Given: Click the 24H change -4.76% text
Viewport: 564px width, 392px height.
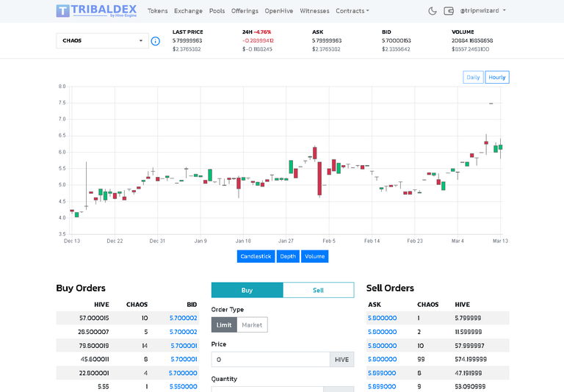Looking at the screenshot, I should tap(262, 32).
